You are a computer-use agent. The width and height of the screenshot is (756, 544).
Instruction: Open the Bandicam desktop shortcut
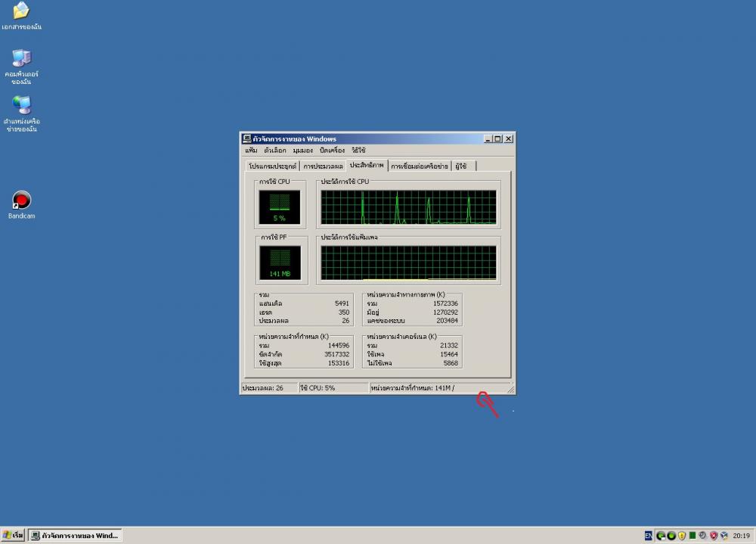22,201
